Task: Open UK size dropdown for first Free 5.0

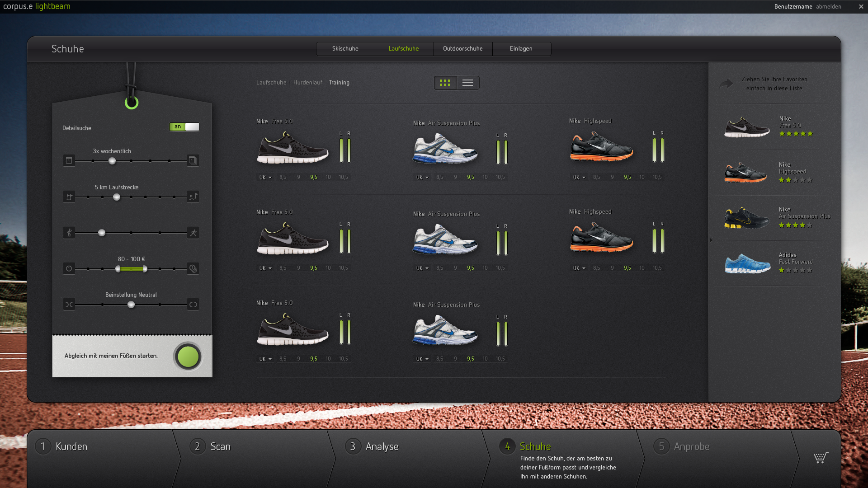Action: [265, 178]
